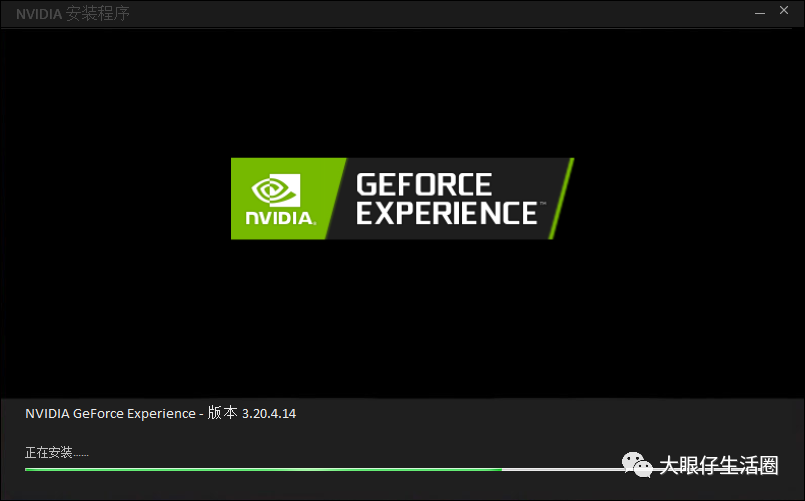Click the GeForce Experience logo banner
805x501 pixels.
tap(402, 199)
